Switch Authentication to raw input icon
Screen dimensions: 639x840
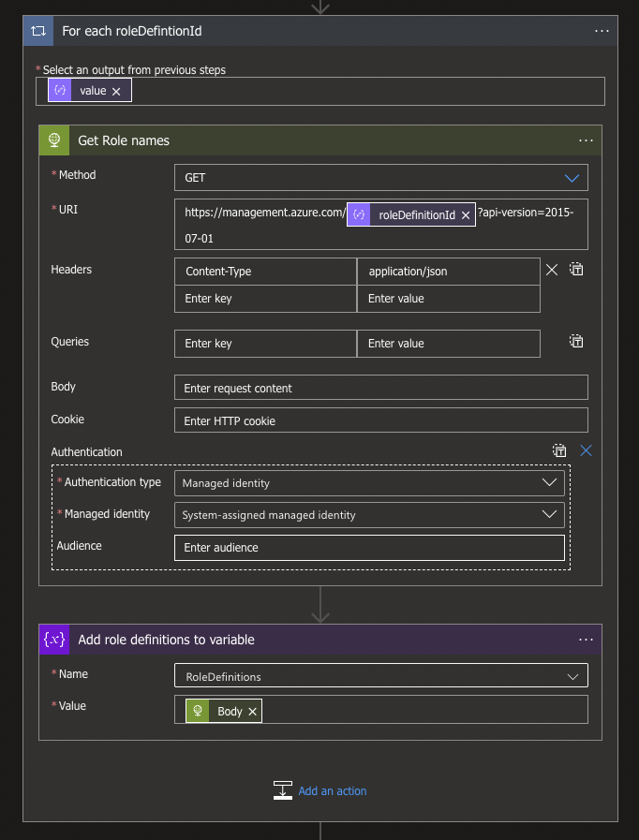click(559, 450)
